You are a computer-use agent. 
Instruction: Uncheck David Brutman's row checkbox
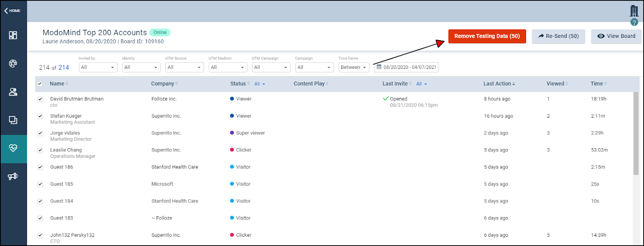tap(40, 99)
